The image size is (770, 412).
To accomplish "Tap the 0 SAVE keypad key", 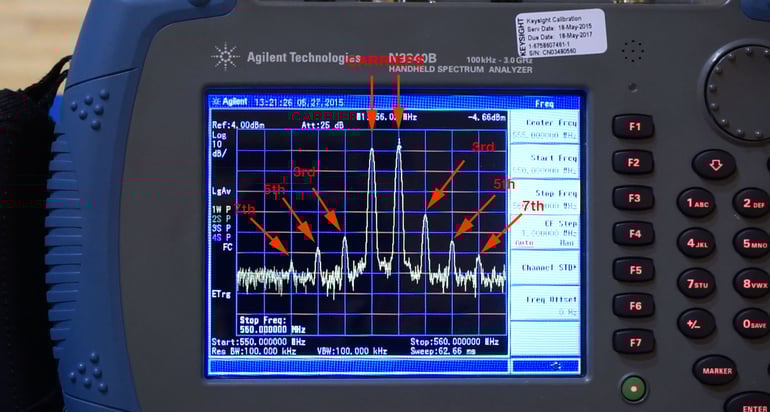I will pos(753,324).
